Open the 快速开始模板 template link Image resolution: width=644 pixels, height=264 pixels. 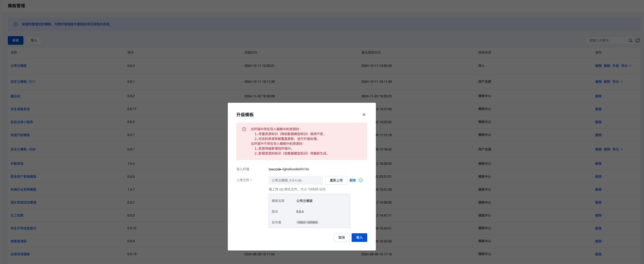[x=20, y=135]
